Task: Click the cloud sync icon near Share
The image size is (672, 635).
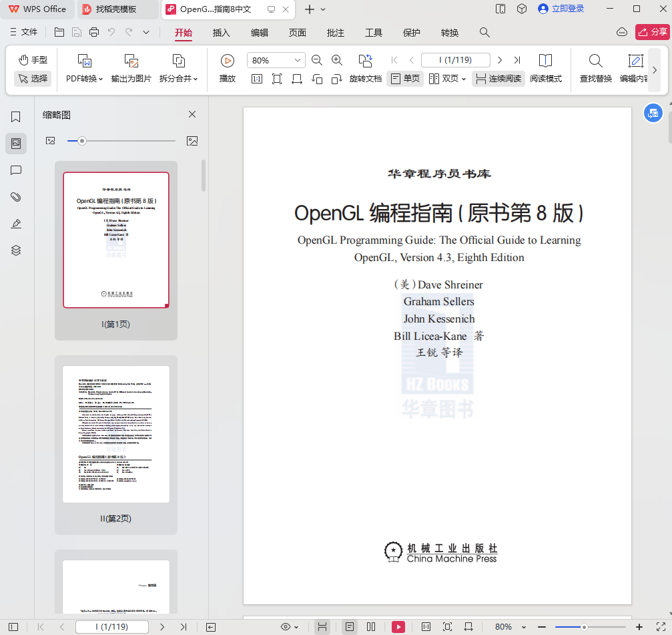Action: [x=622, y=32]
